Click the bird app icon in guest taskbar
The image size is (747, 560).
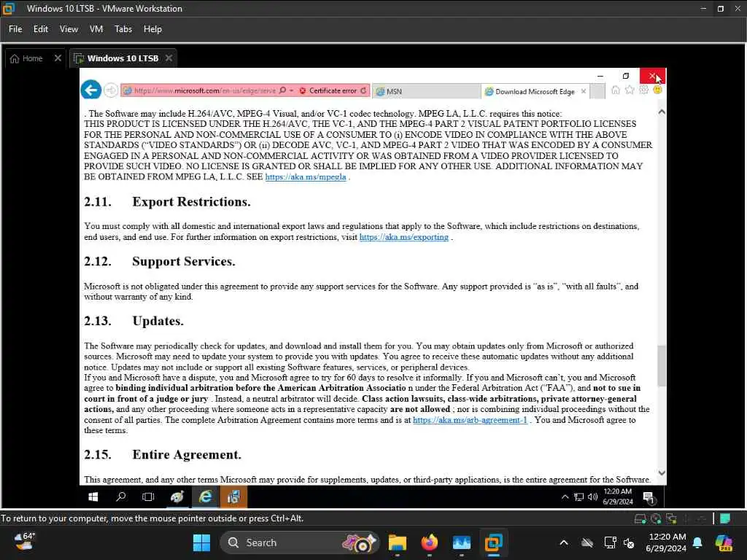point(177,497)
